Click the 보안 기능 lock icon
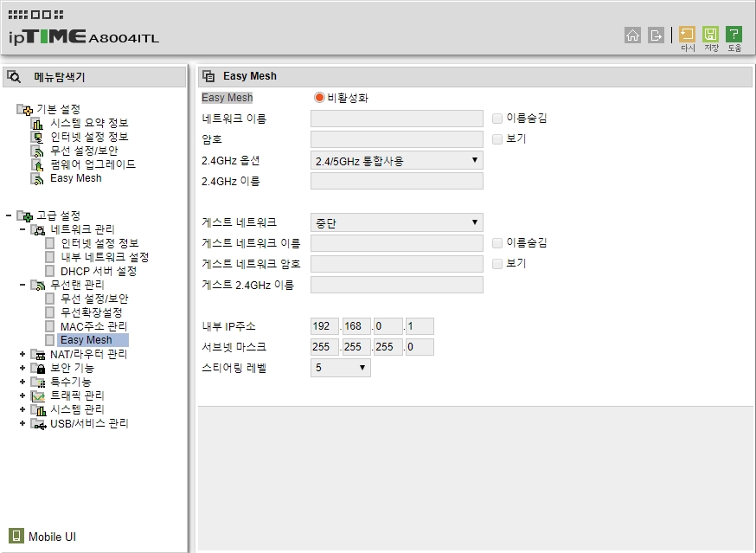Screen dimensions: 756x553 38,369
